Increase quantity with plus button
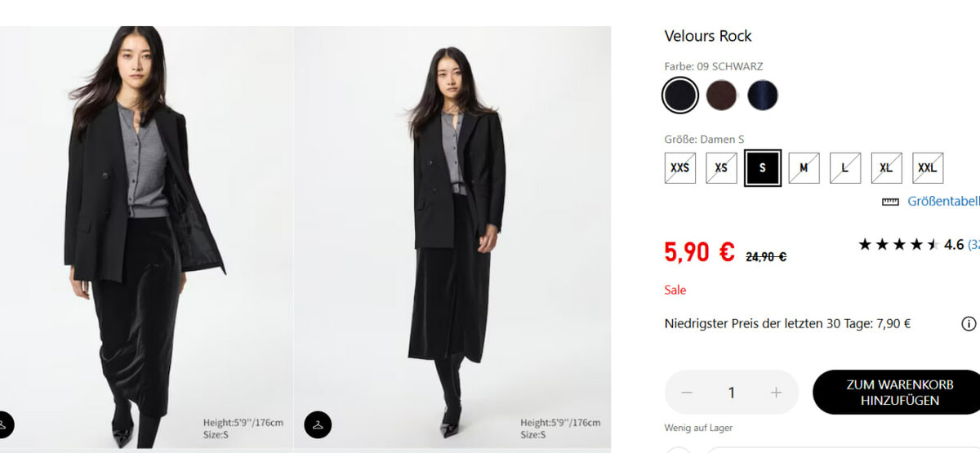Image resolution: width=980 pixels, height=453 pixels. coord(776,393)
